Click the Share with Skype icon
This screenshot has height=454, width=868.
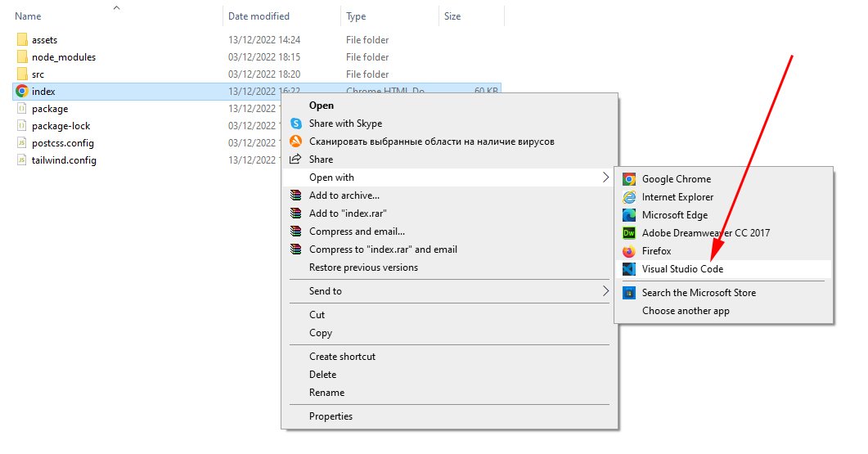296,124
